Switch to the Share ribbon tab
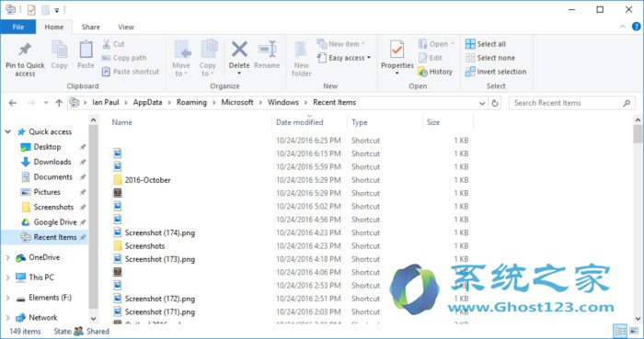This screenshot has height=339, width=644. pyautogui.click(x=90, y=27)
